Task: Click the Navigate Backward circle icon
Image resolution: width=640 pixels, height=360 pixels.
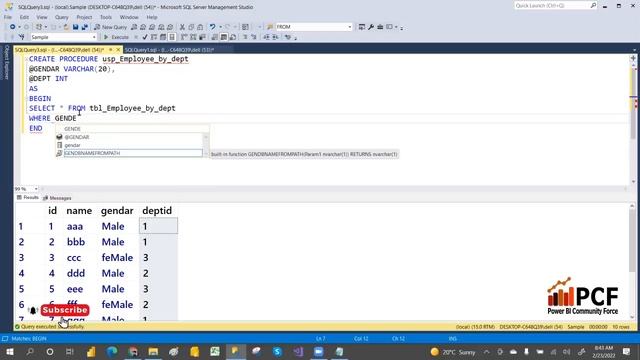Action: click(12, 27)
